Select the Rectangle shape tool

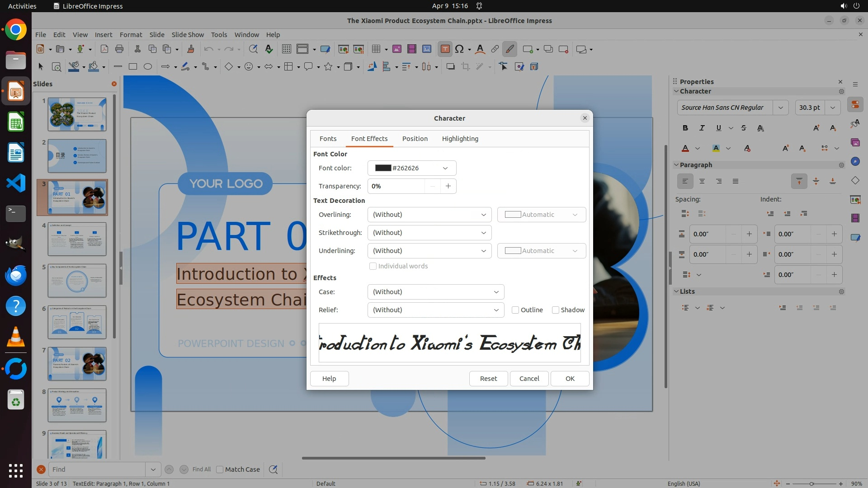click(132, 67)
